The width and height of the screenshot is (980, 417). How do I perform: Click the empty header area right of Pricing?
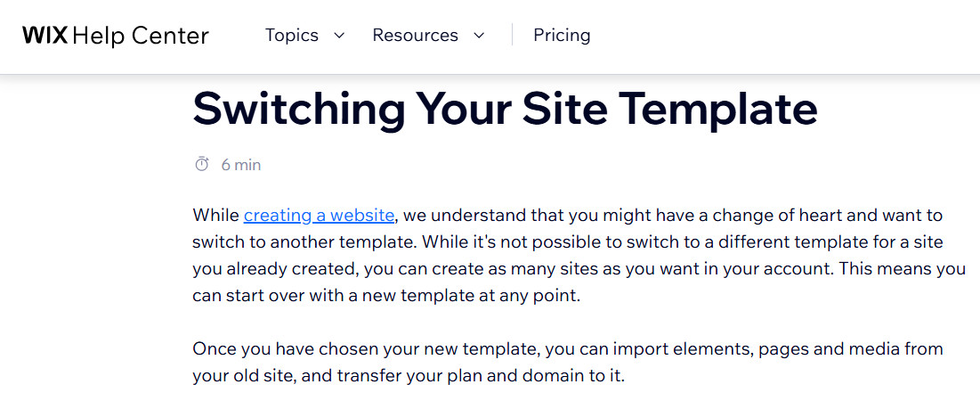tap(783, 36)
